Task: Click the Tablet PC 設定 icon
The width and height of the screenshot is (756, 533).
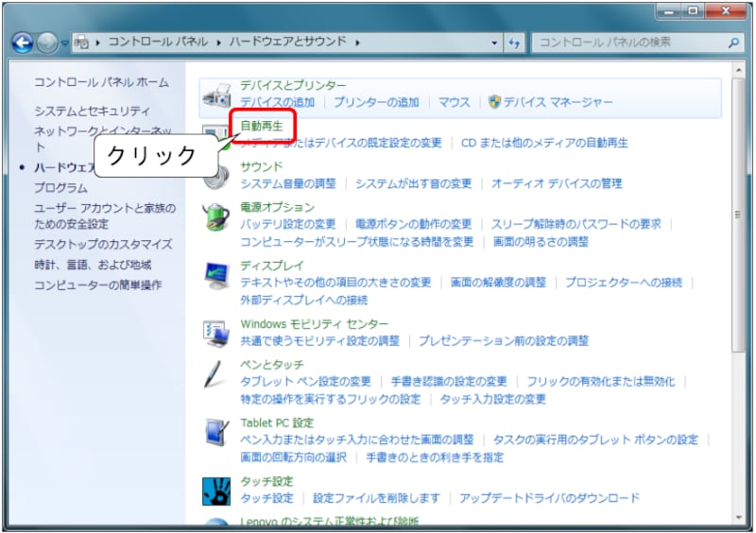Action: click(x=216, y=433)
